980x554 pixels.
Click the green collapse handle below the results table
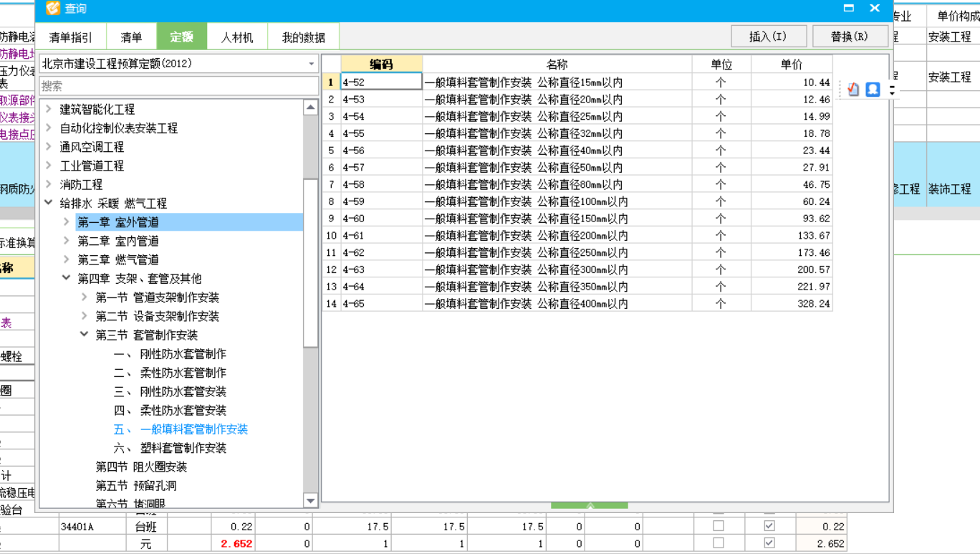tap(590, 505)
